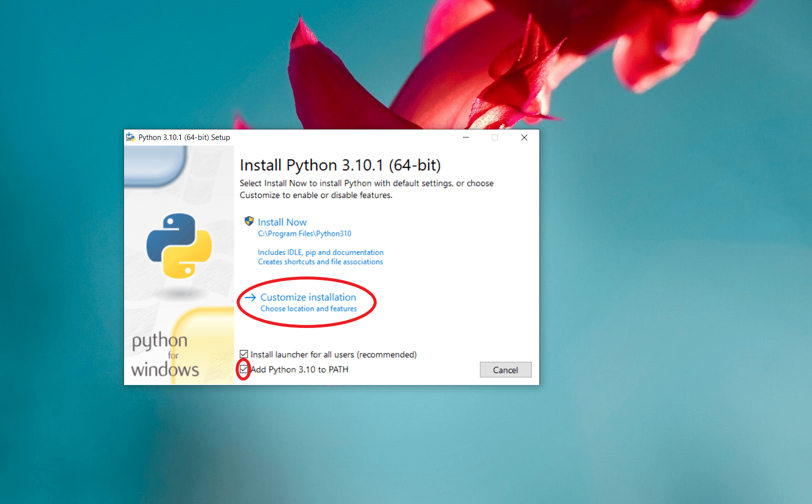Click the C:\Program Files\Python310 path text
812x504 pixels.
pyautogui.click(x=305, y=233)
